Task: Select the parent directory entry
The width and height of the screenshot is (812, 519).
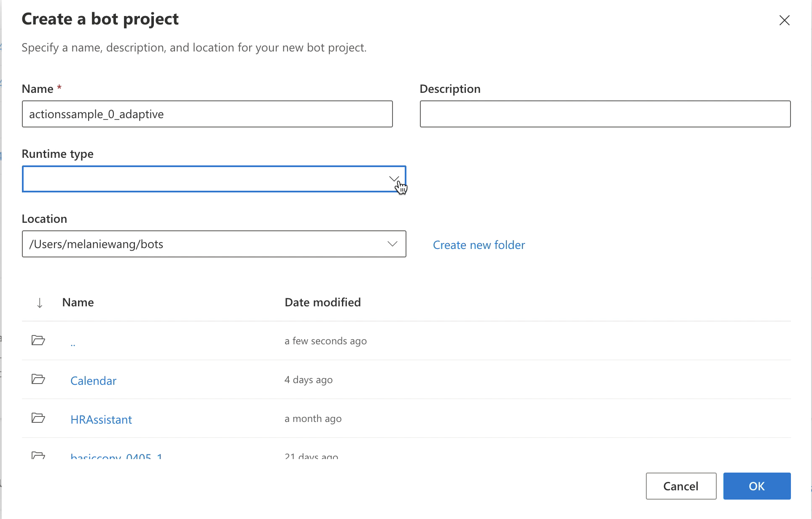Action: coord(73,342)
